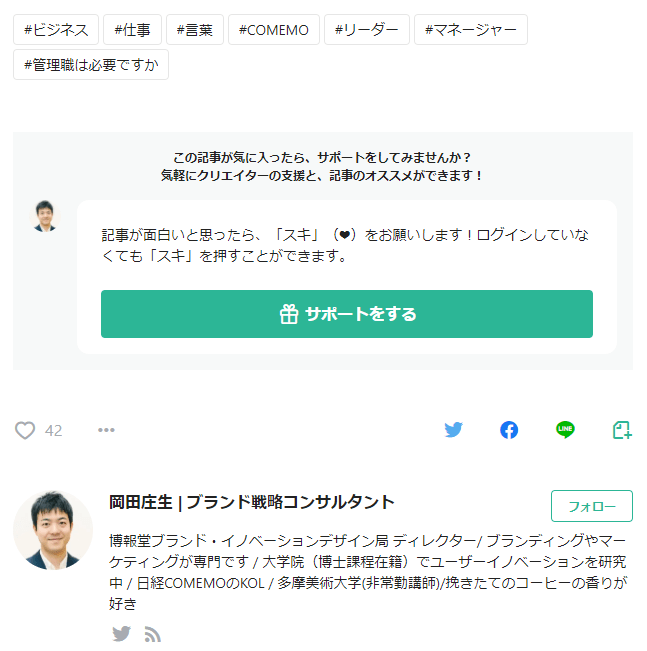The height and width of the screenshot is (651, 647).
Task: Open the author's Twitter profile icon
Action: tap(121, 633)
